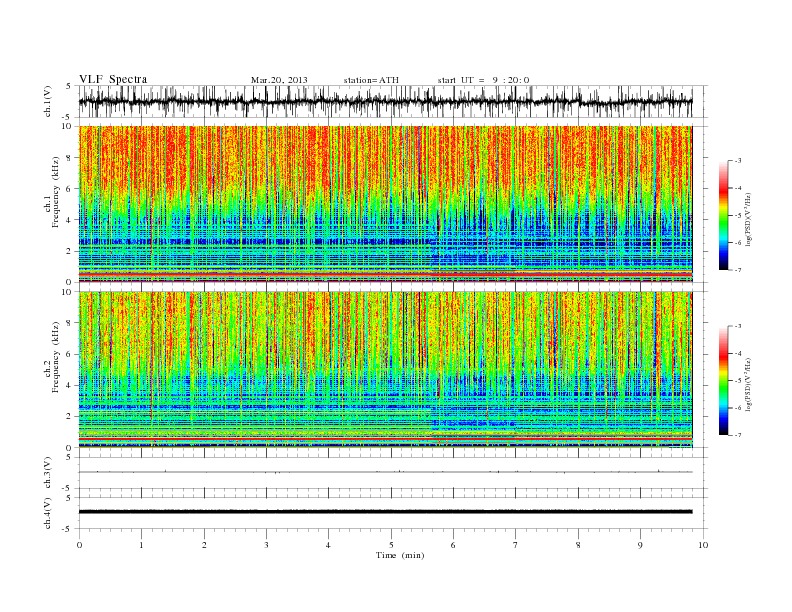The height and width of the screenshot is (612, 792).
Task: Click the "VLF Spectra" plot title
Action: [x=113, y=79]
